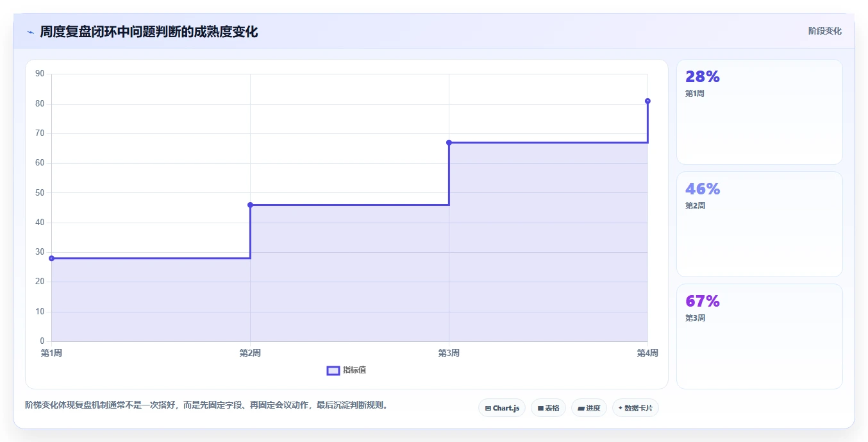Click the 第2周 x-axis label
868x442 pixels.
pos(250,353)
